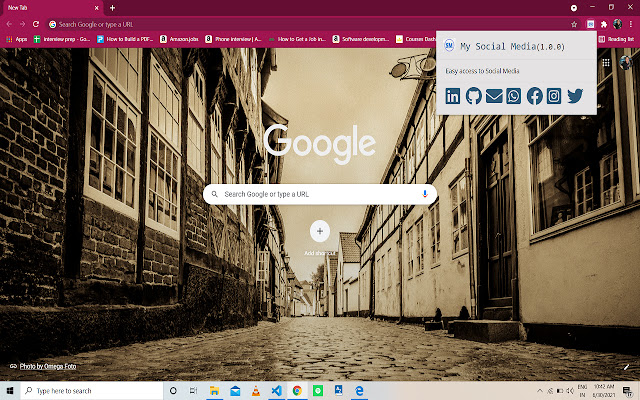The width and height of the screenshot is (640, 400).
Task: Customize this page pencil icon
Action: [627, 367]
